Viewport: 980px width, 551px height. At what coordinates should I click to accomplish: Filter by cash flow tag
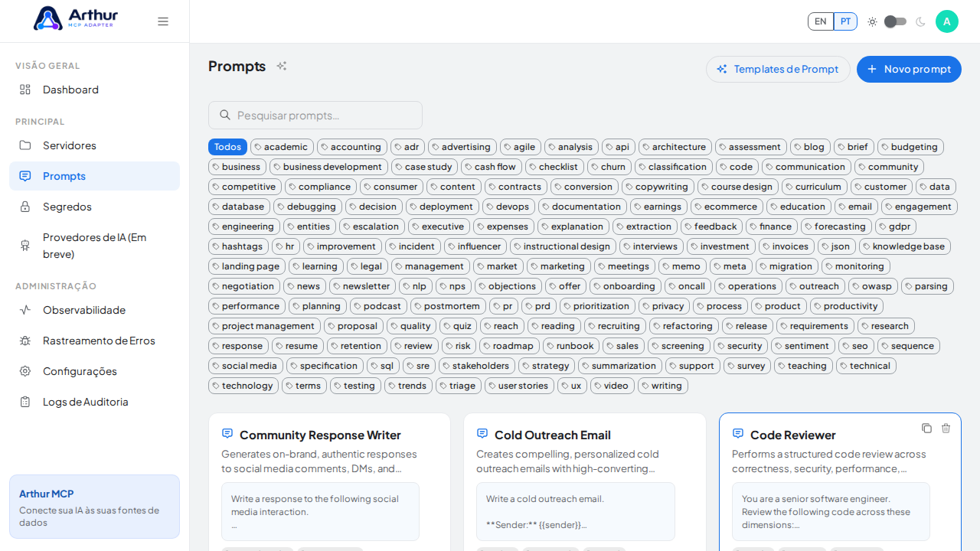[x=492, y=167]
